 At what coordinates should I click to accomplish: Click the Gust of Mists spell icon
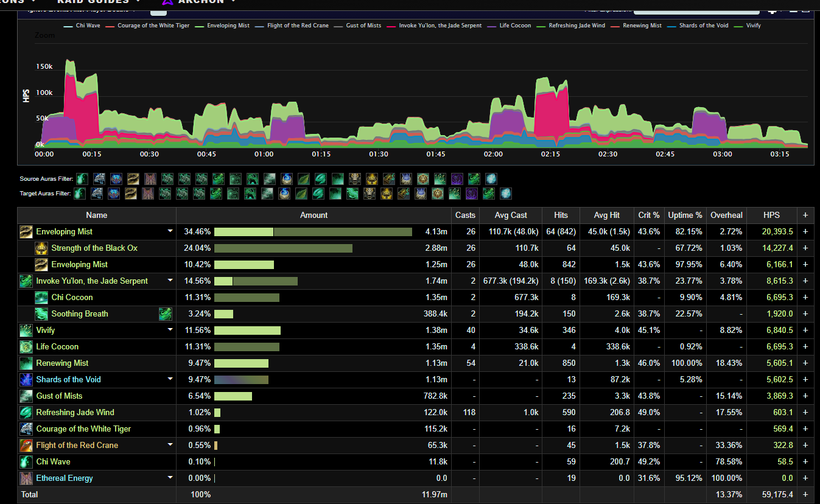point(26,396)
